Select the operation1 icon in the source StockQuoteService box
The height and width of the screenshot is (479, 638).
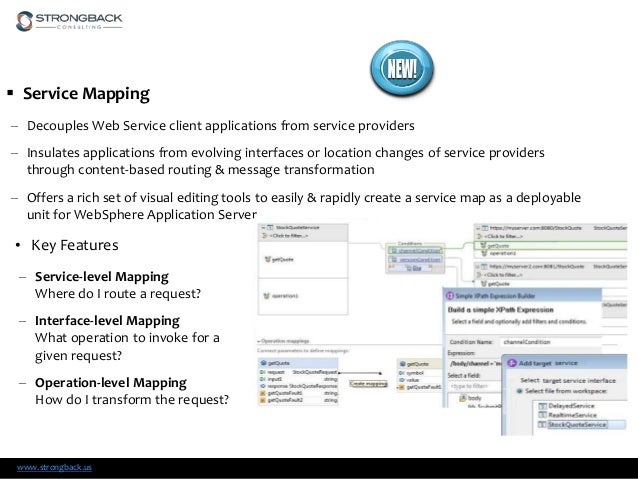[x=267, y=296]
